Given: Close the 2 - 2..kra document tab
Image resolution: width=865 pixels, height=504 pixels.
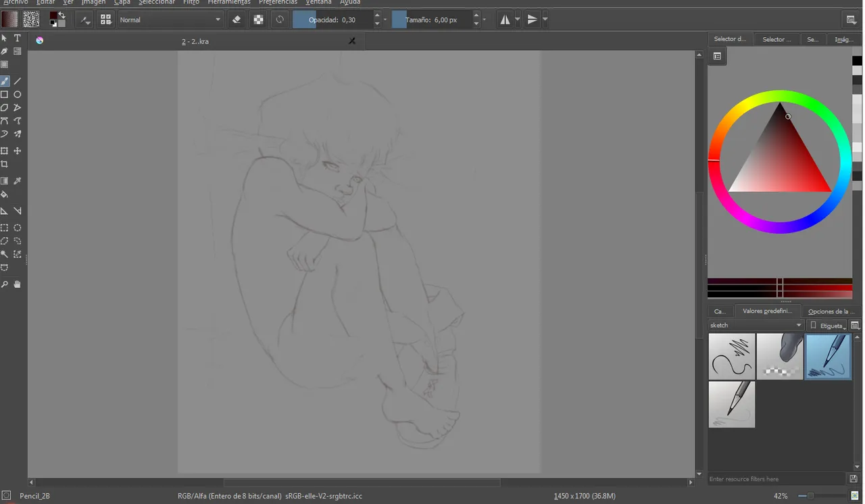Looking at the screenshot, I should coord(352,41).
